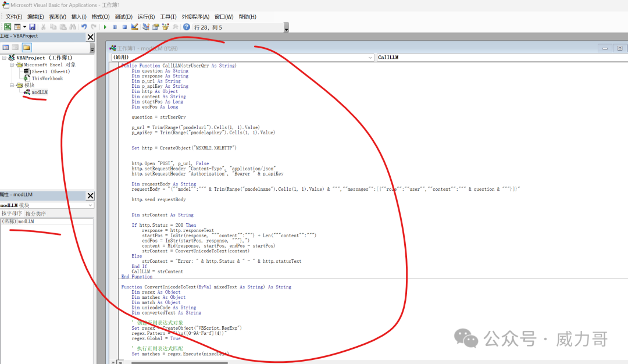Open the 调试(D) menu

click(123, 17)
